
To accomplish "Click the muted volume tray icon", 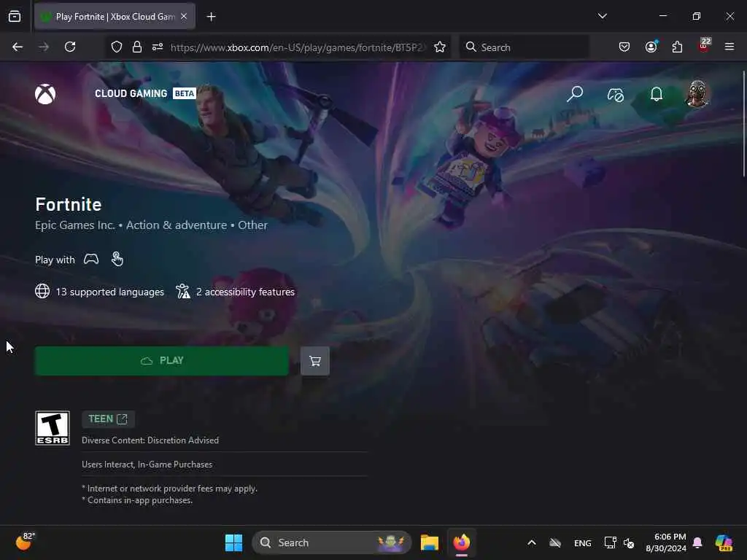I will (629, 542).
